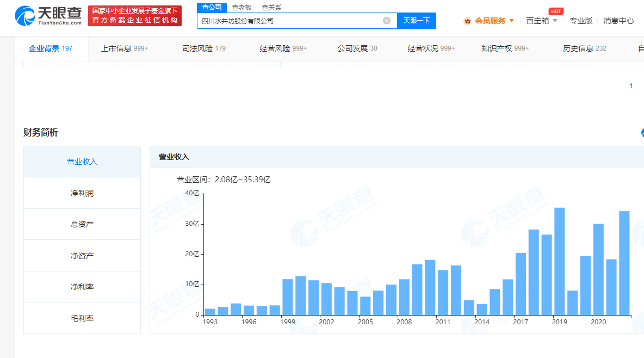Click the 2014 label on the x-axis

pos(482,322)
